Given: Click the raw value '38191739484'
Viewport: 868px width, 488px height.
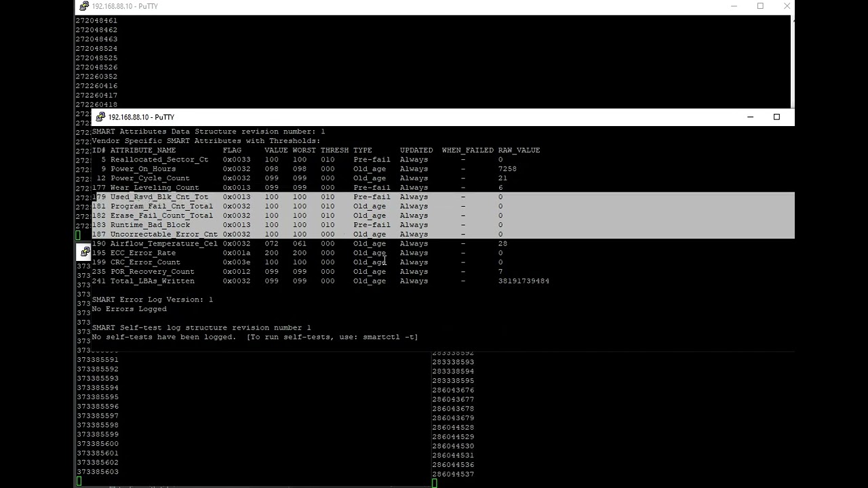Looking at the screenshot, I should [x=524, y=281].
